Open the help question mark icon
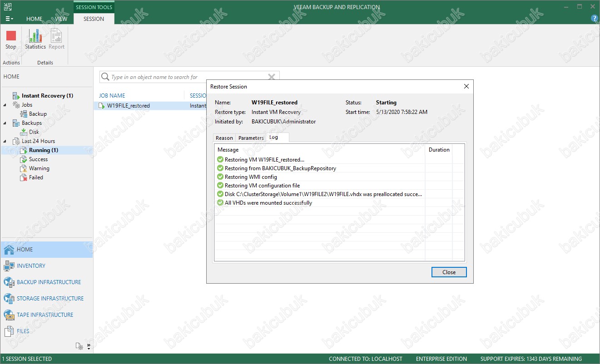Viewport: 600px width, 364px height. click(x=594, y=19)
